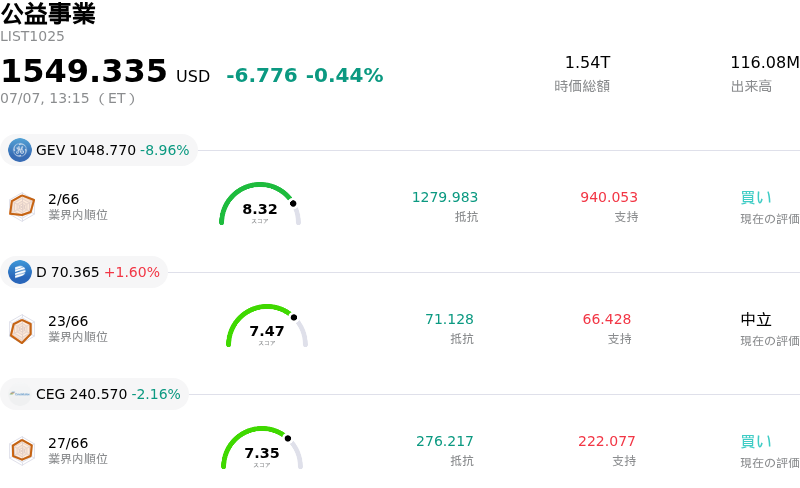This screenshot has height=488, width=800.
Task: View CEG radar chart ranking icon
Action: tap(22, 451)
